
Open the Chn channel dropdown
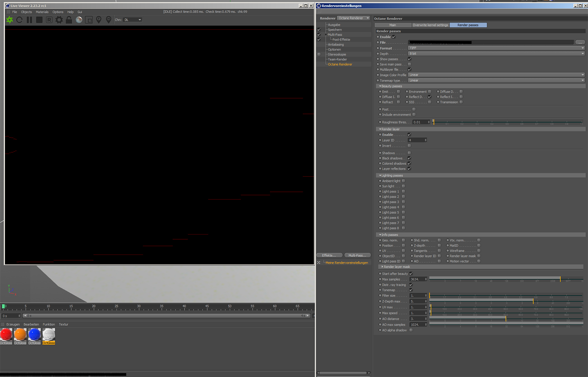tap(132, 20)
